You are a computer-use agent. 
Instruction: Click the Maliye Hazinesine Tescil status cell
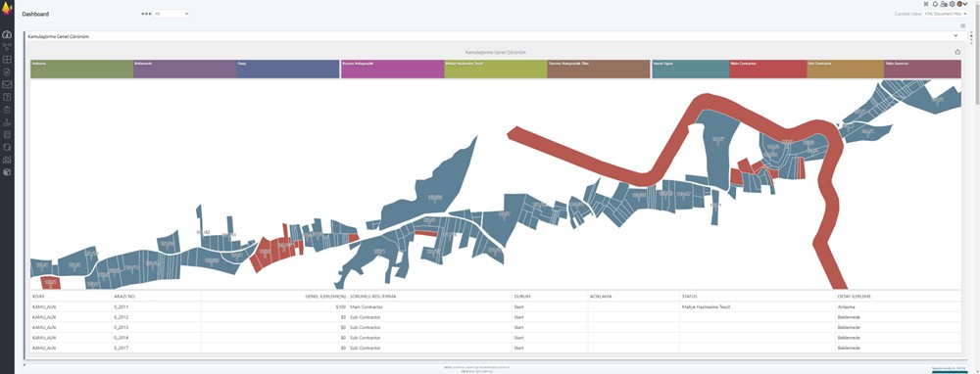point(758,307)
